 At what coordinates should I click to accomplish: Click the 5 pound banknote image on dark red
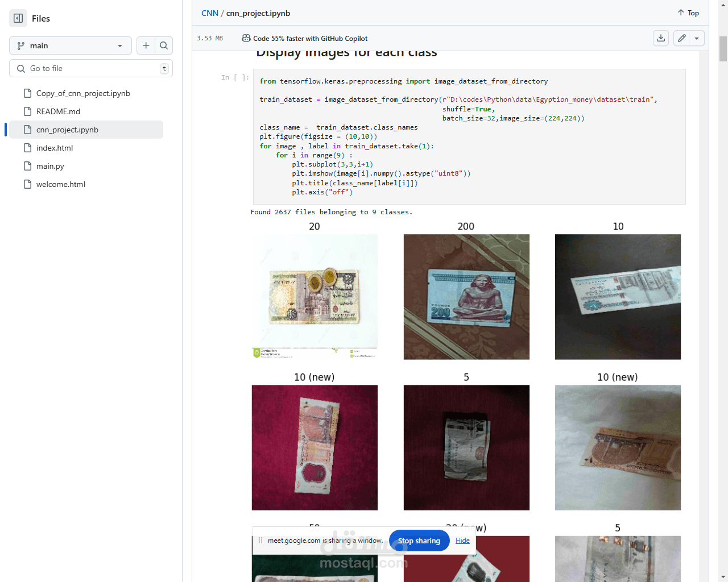[x=466, y=448]
